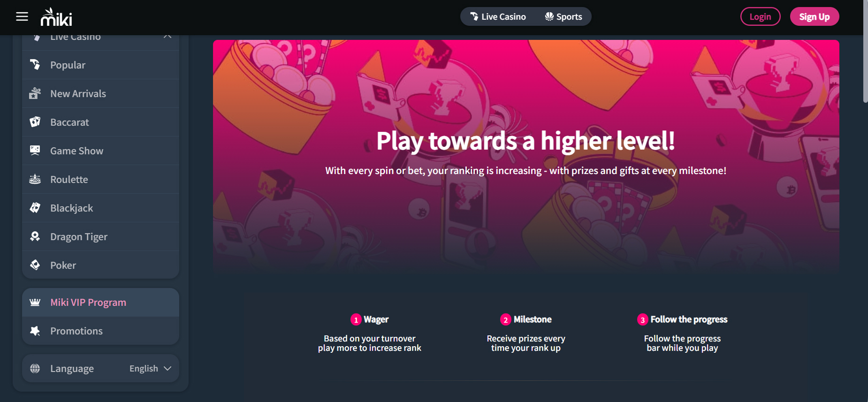Screen dimensions: 868x402
Task: Click the Sign Up button
Action: [x=815, y=17]
